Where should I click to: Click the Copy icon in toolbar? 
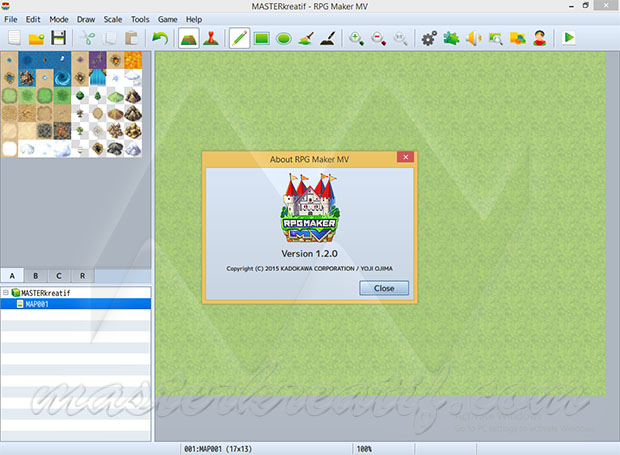(x=110, y=38)
